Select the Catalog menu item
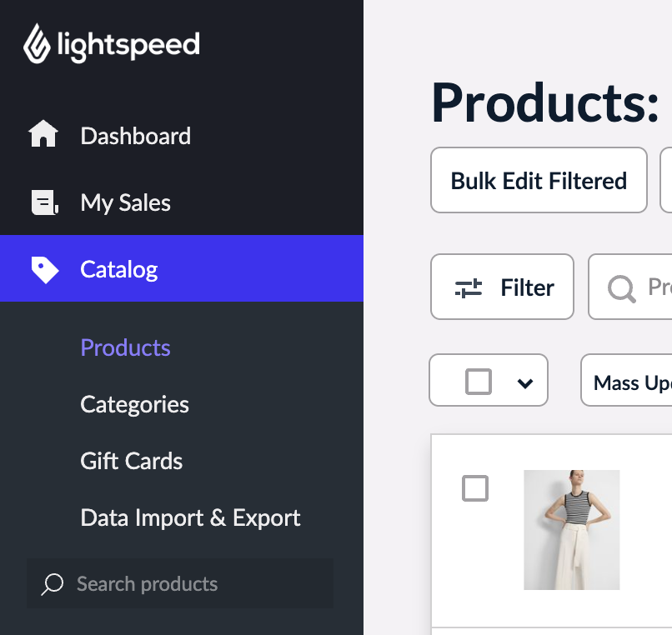672x635 pixels. pos(182,268)
